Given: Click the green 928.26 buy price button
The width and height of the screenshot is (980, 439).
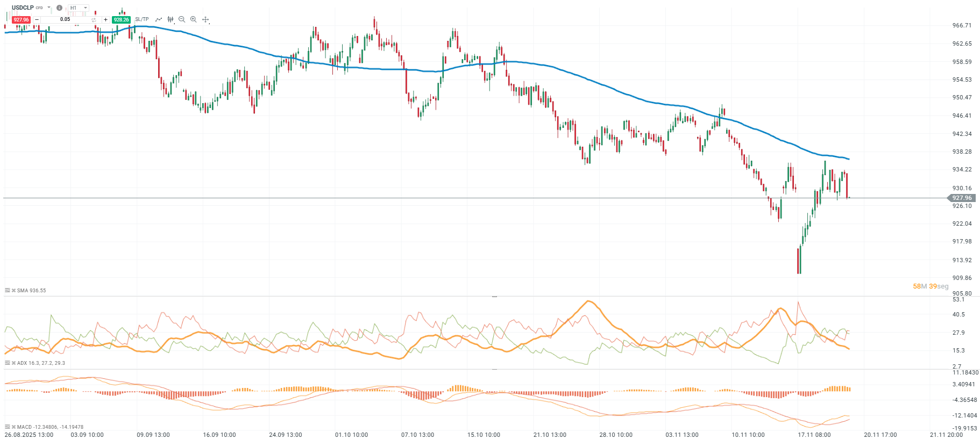Looking at the screenshot, I should pyautogui.click(x=121, y=20).
